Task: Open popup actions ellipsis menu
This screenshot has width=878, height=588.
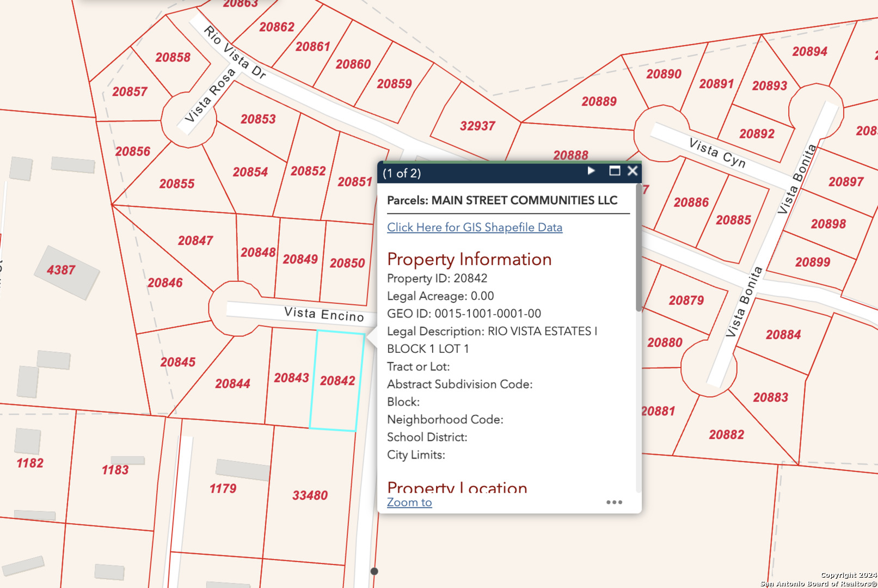Action: [614, 502]
